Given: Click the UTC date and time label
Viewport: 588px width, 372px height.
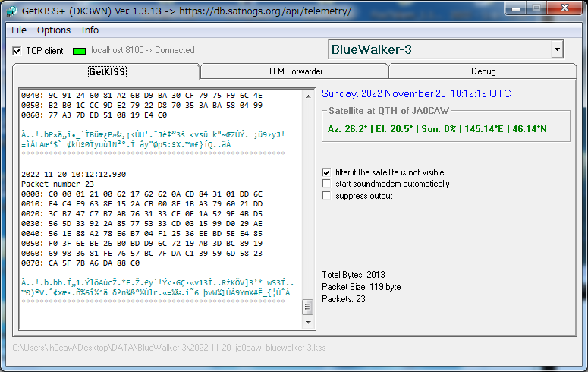Looking at the screenshot, I should pos(417,93).
